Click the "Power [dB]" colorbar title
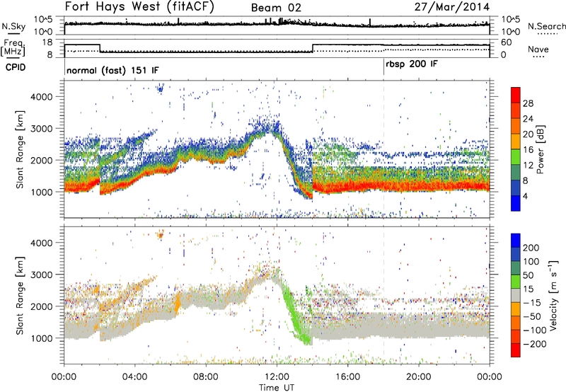 click(540, 149)
